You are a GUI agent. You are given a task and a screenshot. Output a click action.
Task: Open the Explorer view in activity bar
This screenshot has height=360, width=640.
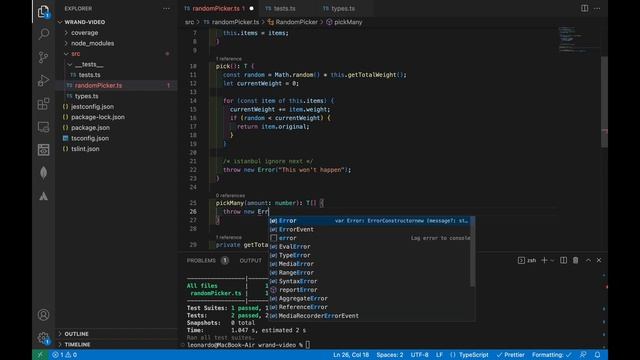(43, 11)
